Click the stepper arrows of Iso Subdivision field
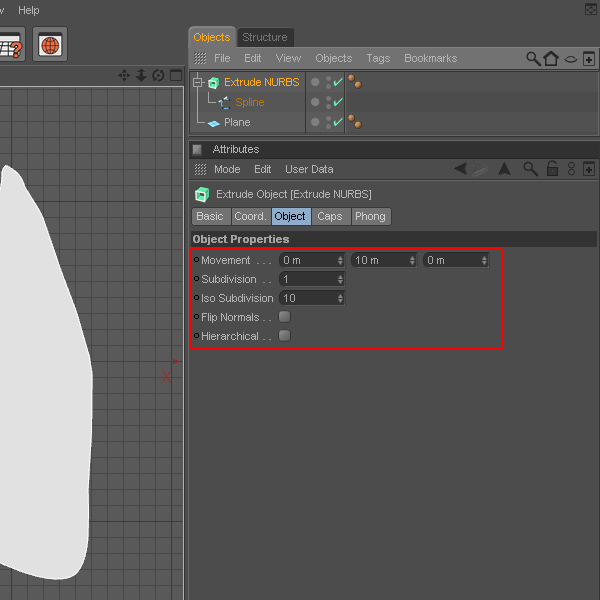Viewport: 600px width, 600px height. (340, 298)
